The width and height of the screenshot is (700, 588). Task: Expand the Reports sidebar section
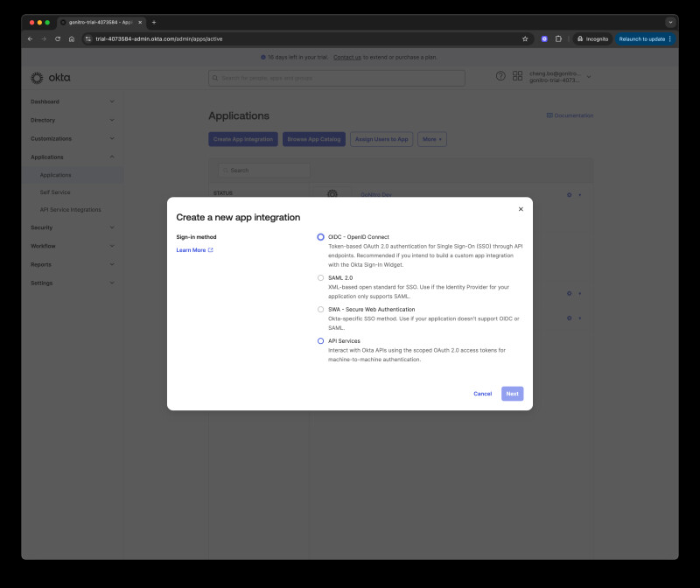click(x=73, y=265)
